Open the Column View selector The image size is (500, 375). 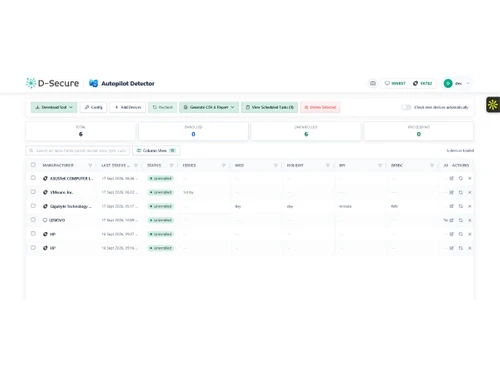(x=156, y=151)
